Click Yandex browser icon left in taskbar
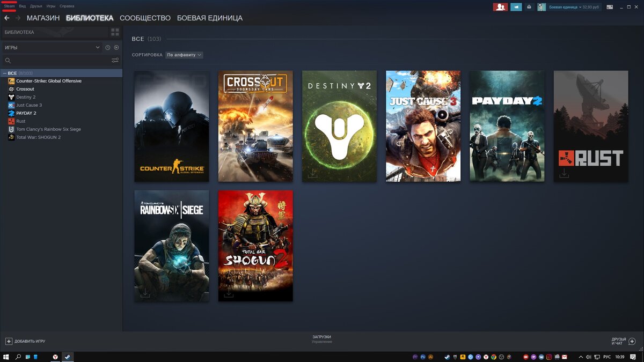This screenshot has height=362, width=644. point(55,357)
